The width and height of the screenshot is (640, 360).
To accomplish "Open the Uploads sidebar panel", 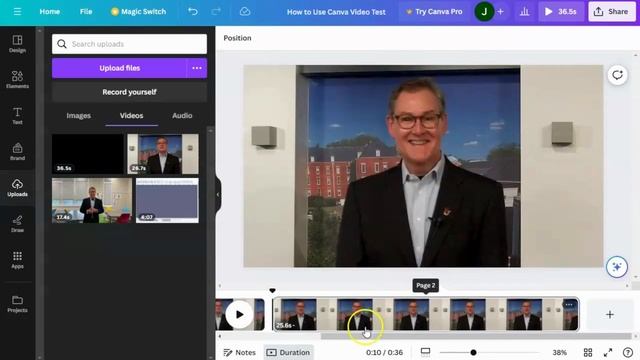I will coord(17,188).
